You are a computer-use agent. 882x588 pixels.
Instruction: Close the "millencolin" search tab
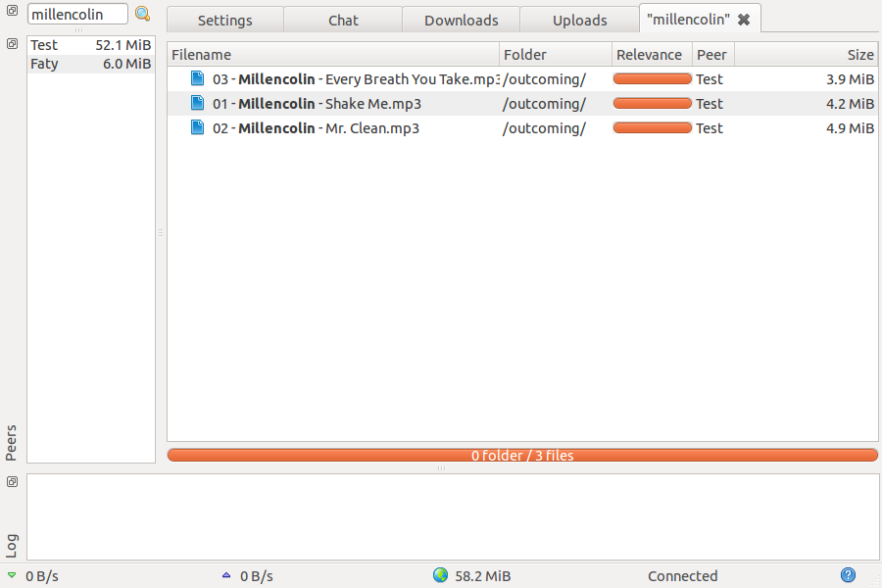click(x=744, y=20)
